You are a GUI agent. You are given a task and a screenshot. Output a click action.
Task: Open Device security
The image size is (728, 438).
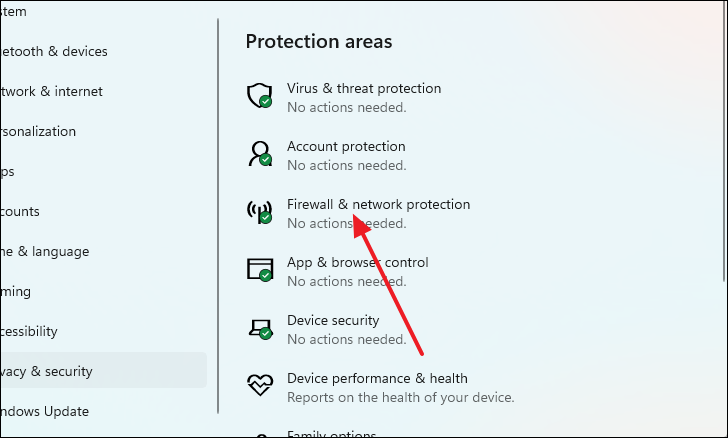click(x=333, y=320)
